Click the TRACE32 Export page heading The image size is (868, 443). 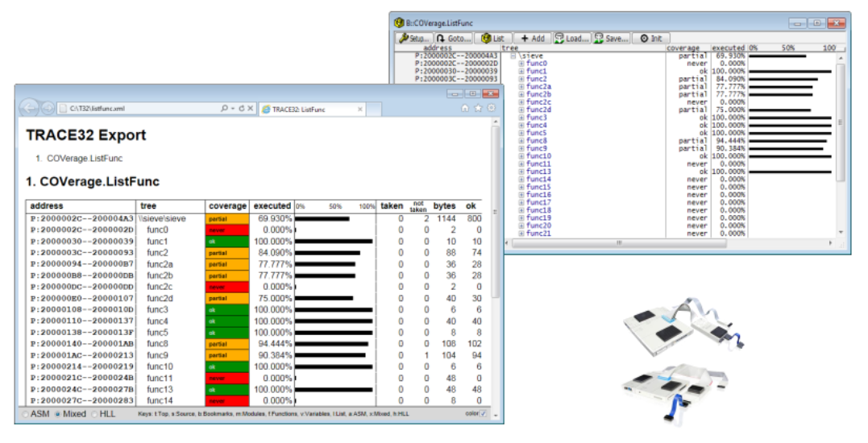(x=85, y=135)
